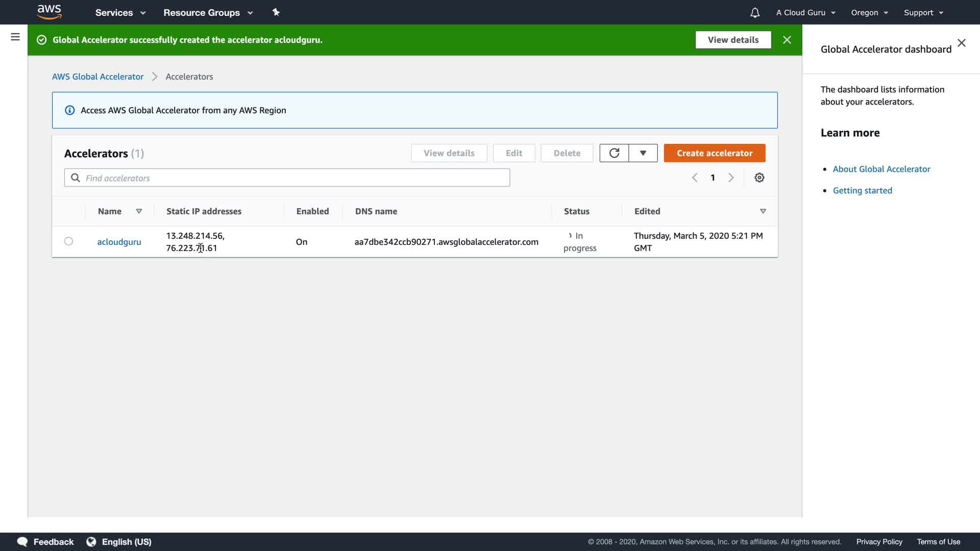
Task: Click the AWS logo home icon
Action: [x=50, y=12]
